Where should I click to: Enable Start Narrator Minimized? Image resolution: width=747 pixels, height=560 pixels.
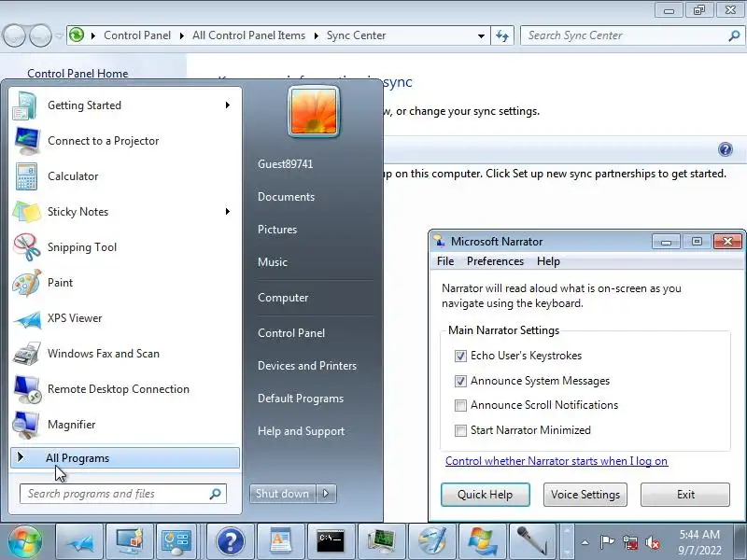coord(460,430)
